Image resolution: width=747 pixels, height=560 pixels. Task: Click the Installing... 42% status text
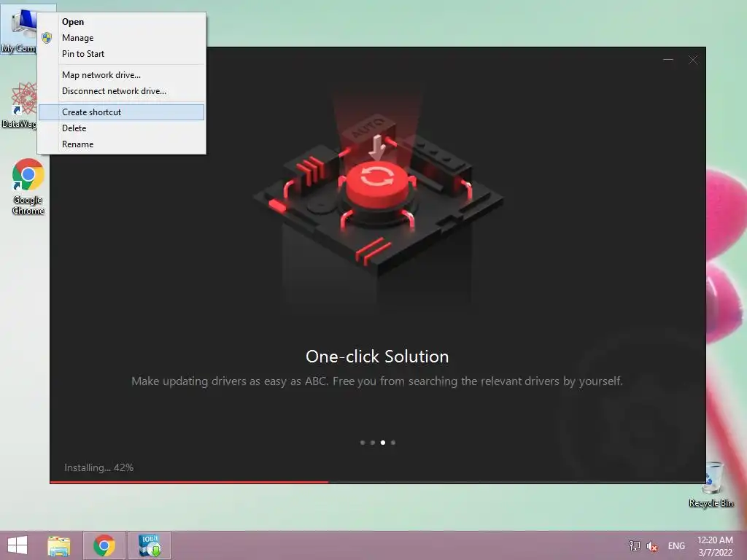[98, 467]
